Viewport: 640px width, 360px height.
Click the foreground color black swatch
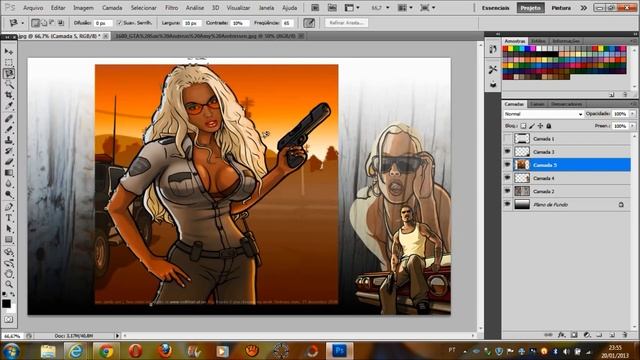click(6, 304)
